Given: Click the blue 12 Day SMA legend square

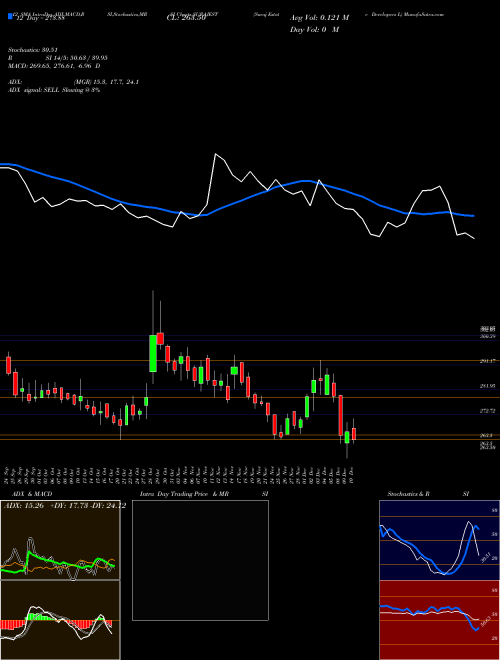Looking at the screenshot, I should click(x=10, y=17).
